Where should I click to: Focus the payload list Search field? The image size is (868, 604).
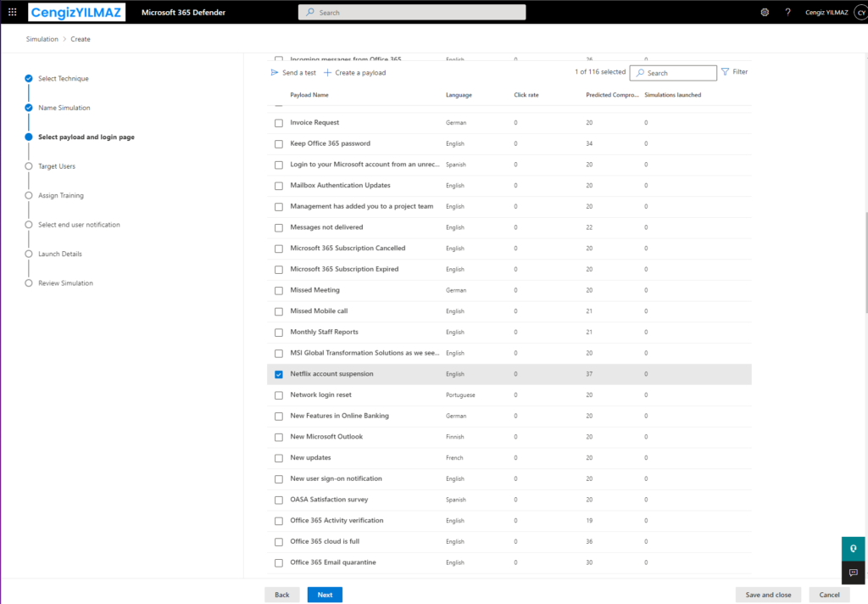click(673, 73)
